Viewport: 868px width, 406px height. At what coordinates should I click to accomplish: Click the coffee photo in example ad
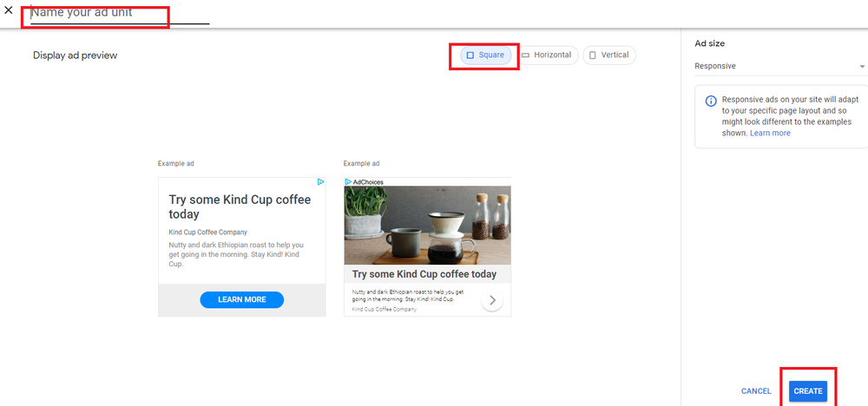click(427, 226)
